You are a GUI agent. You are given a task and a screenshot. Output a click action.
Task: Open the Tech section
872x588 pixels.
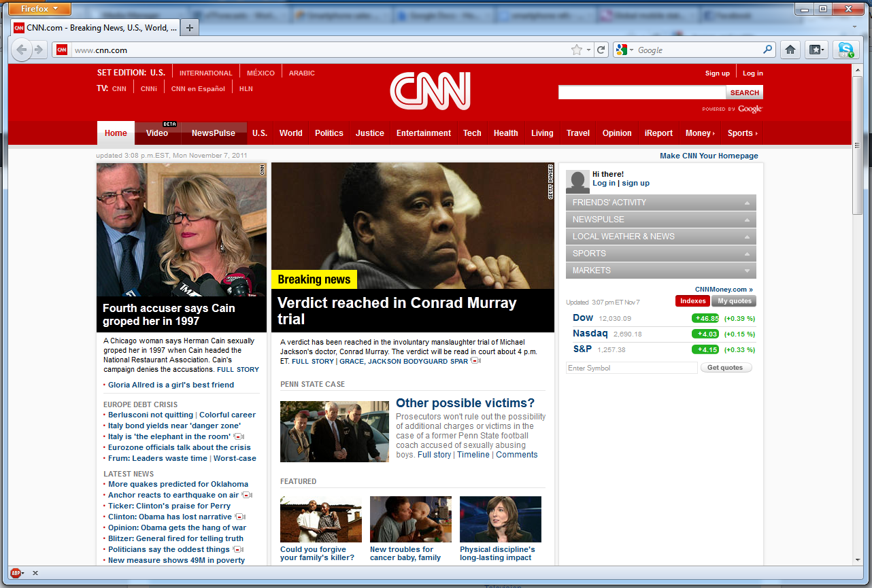point(472,133)
